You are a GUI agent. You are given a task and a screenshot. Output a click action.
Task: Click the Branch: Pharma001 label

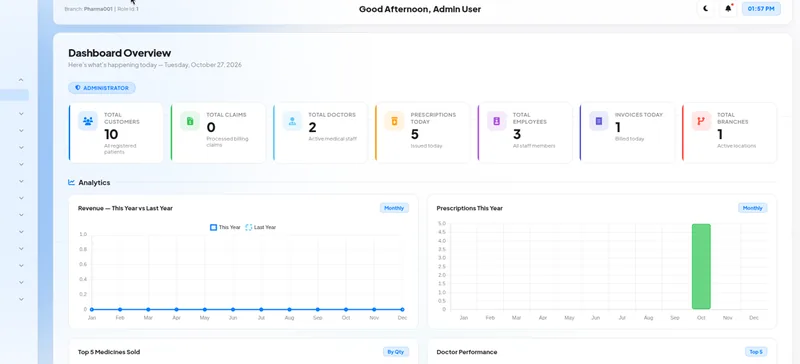(x=88, y=9)
